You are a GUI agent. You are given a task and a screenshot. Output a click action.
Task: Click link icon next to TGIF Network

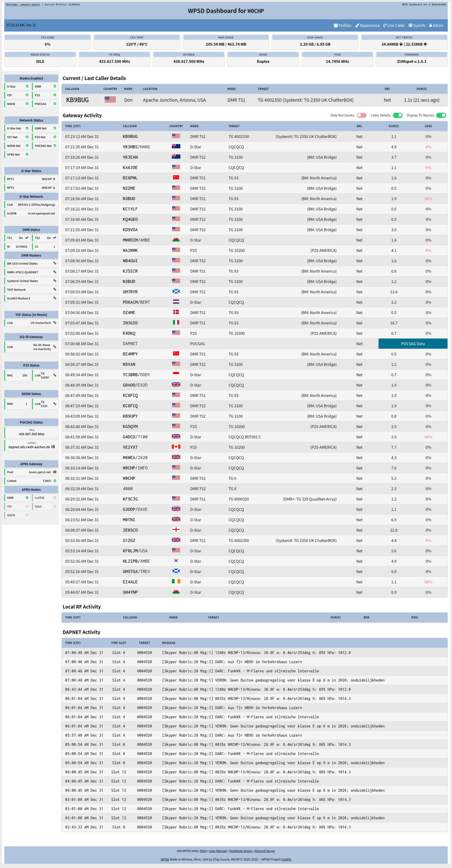55,290
